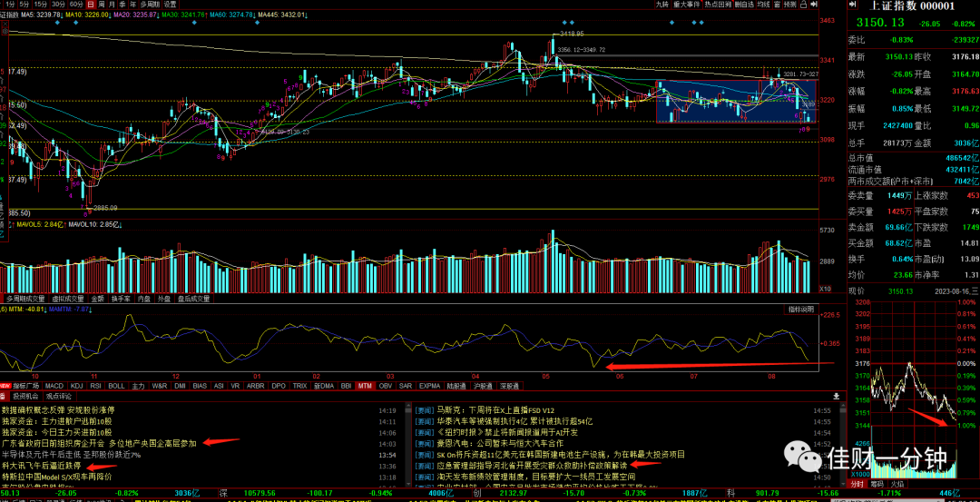Select the MACD indicator tab
The width and height of the screenshot is (980, 502).
click(x=54, y=386)
